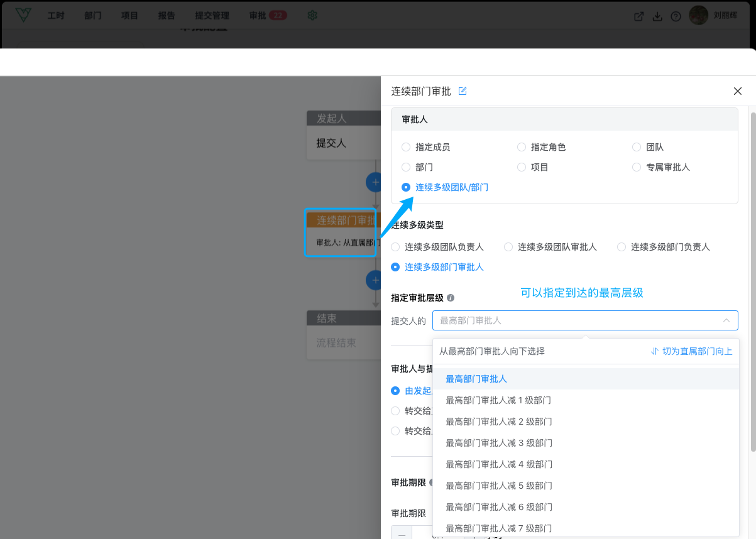The height and width of the screenshot is (539, 756).
Task: Select the 团队 approver radio option
Action: click(648, 147)
